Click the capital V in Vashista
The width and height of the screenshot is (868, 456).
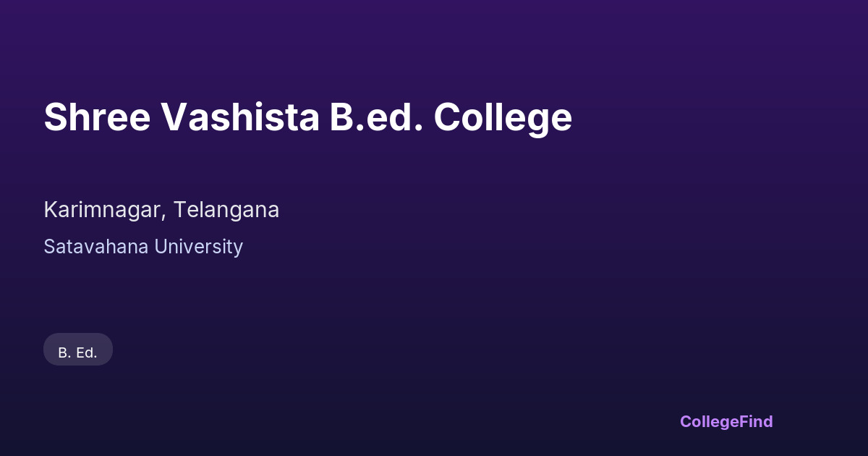[173, 117]
